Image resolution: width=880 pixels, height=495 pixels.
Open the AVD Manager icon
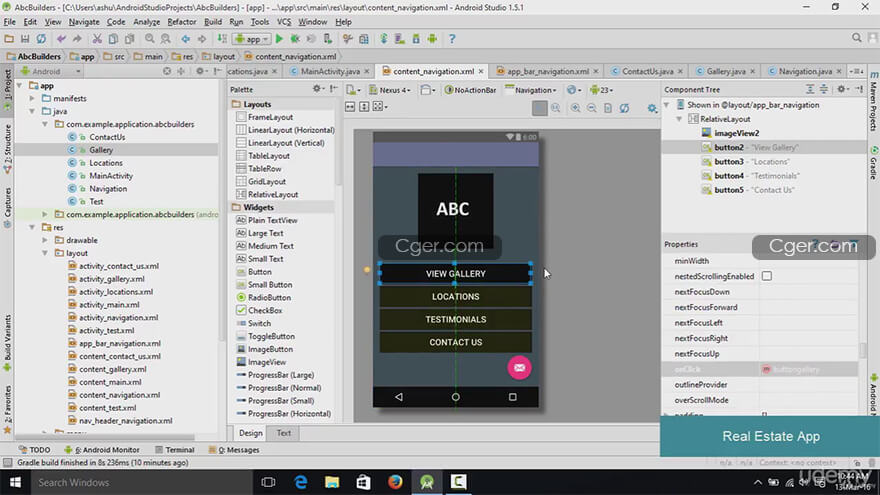[400, 39]
